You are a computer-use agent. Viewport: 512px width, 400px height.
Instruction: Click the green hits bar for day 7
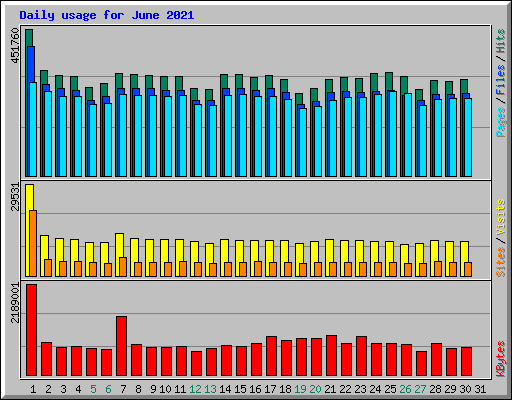point(119,81)
